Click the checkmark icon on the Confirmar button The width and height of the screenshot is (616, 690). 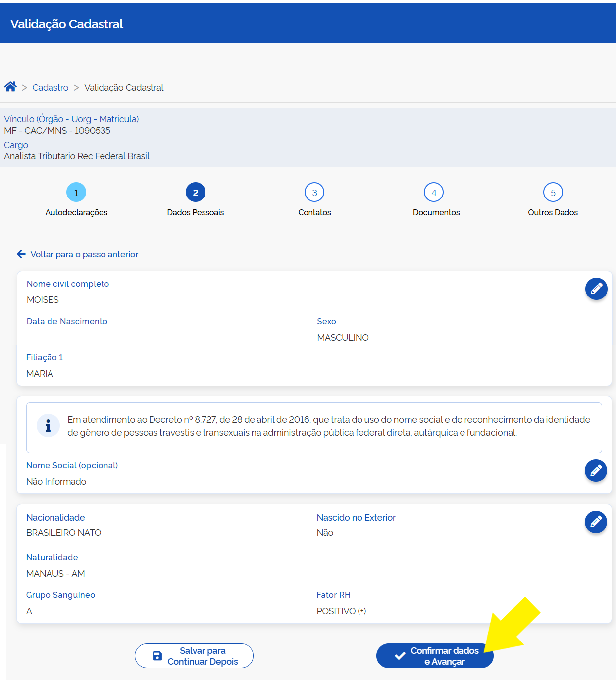(400, 656)
